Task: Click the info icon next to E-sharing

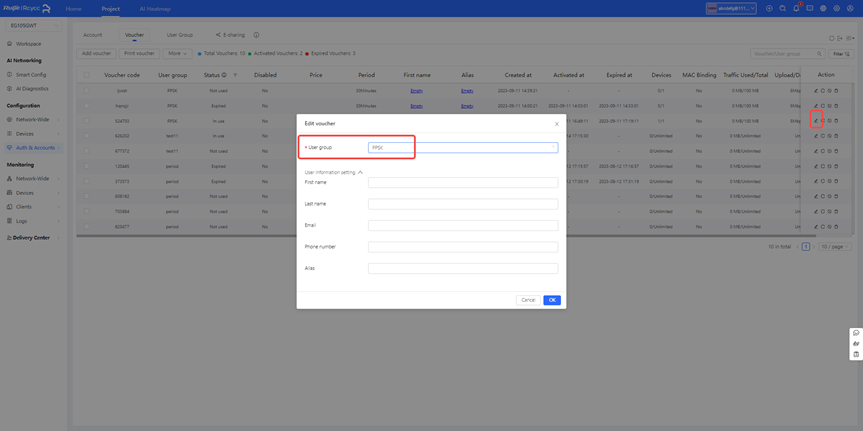Action: [256, 35]
